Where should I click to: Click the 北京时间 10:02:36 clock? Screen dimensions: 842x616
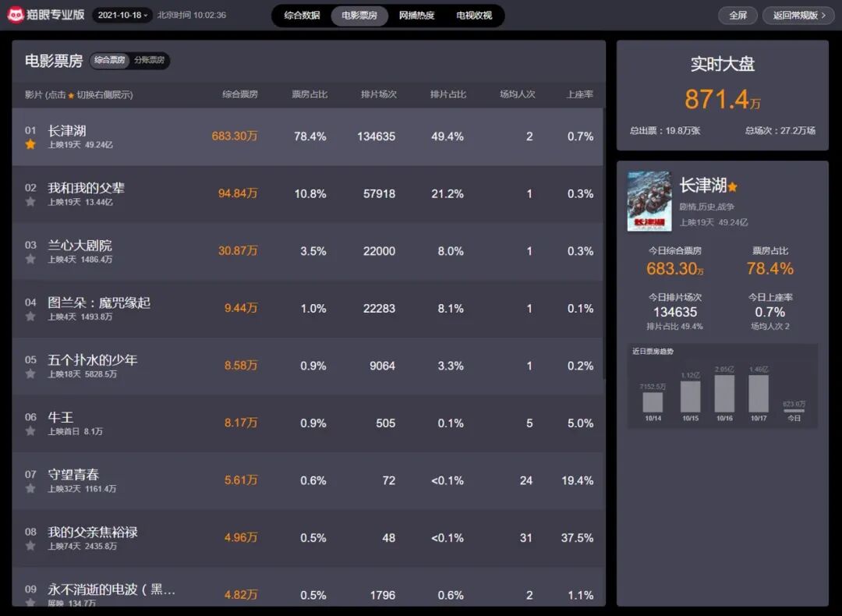point(192,15)
